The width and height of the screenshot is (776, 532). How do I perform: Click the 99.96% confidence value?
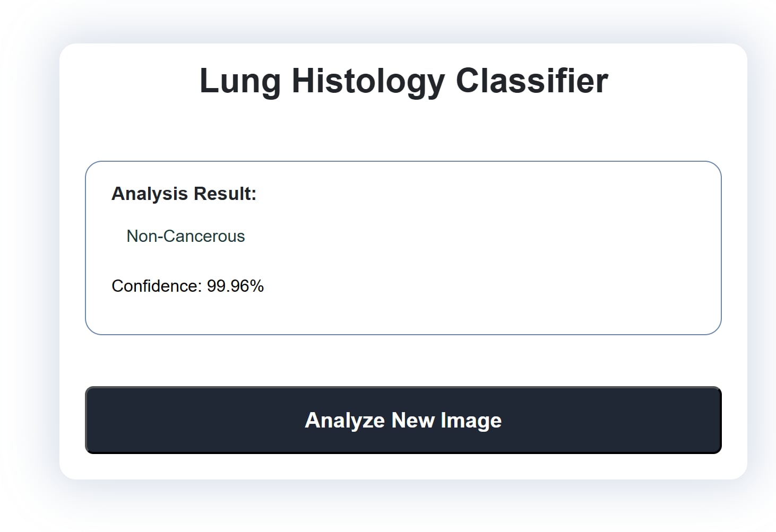pos(235,286)
